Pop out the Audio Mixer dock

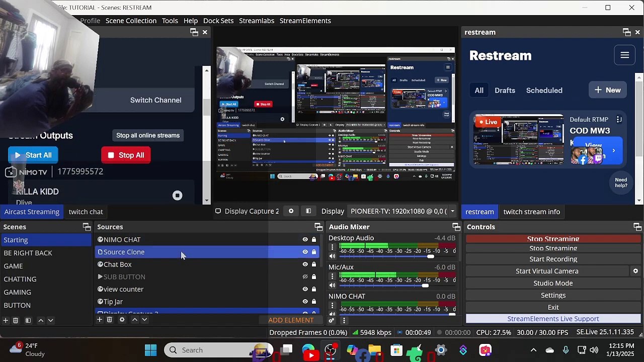(456, 227)
